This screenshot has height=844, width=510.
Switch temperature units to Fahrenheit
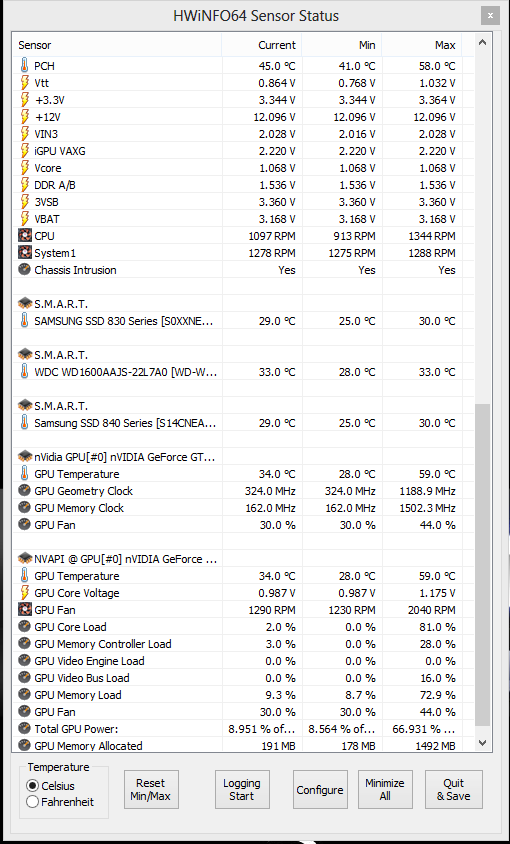32,802
